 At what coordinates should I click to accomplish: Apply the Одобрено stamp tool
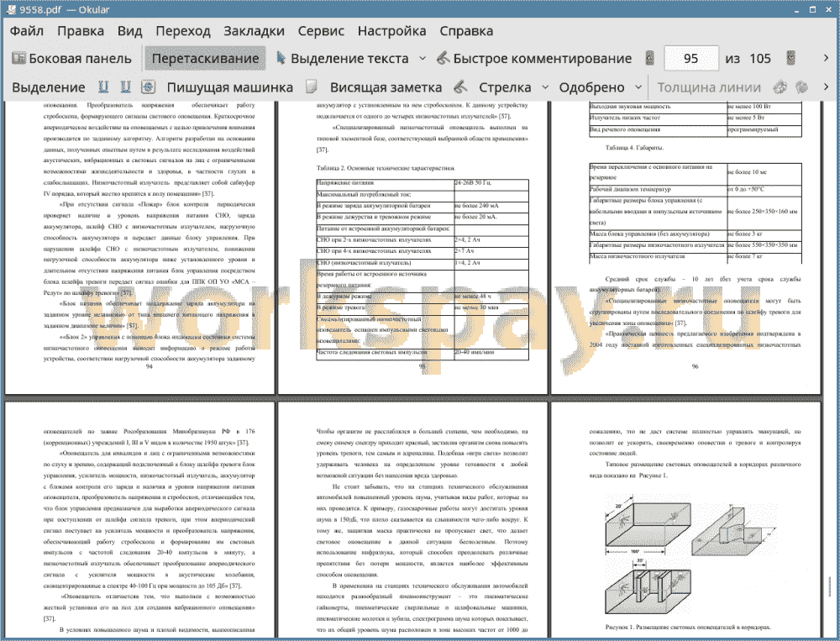click(591, 87)
